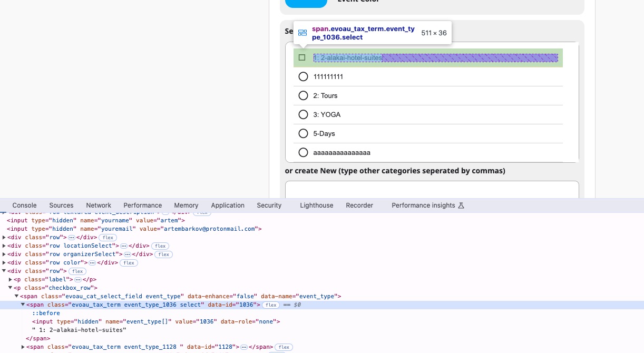This screenshot has height=353, width=644.
Task: Collapse the selected event_type_1036 span node
Action: (23, 305)
